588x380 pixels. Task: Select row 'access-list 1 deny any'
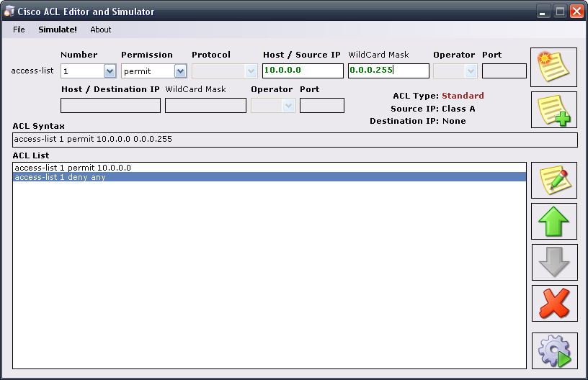(x=269, y=177)
